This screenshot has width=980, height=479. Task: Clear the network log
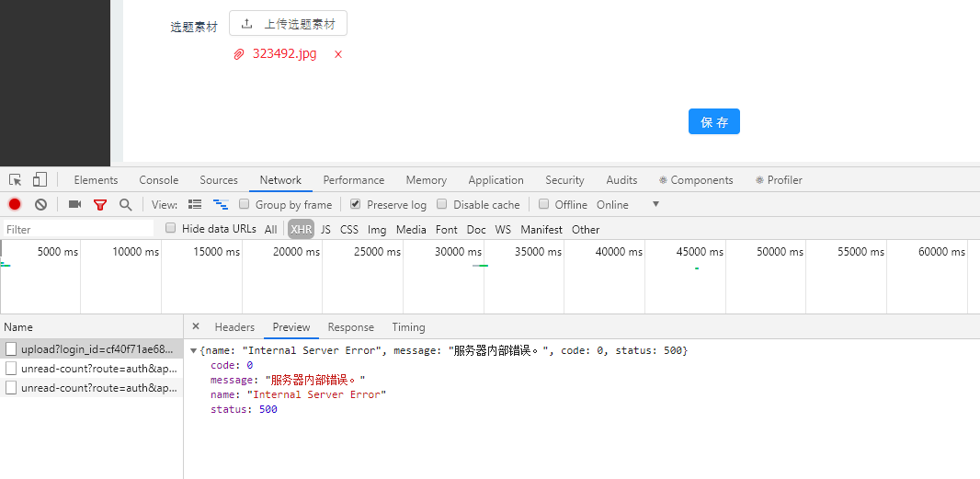coord(40,205)
